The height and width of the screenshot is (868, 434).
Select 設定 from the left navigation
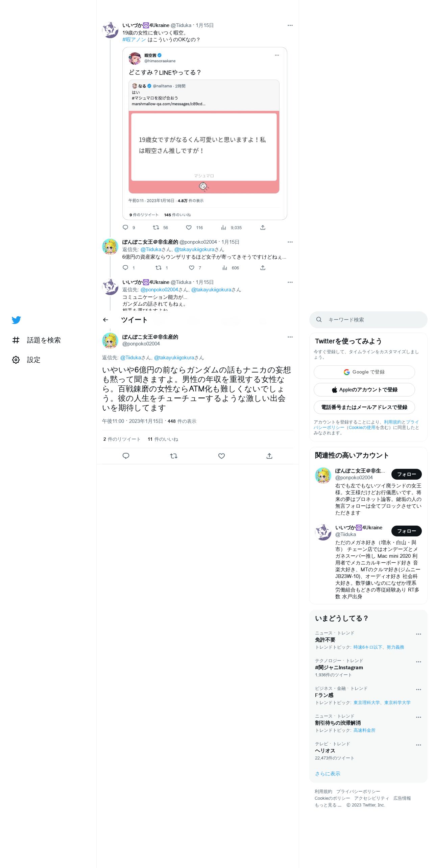coord(33,360)
